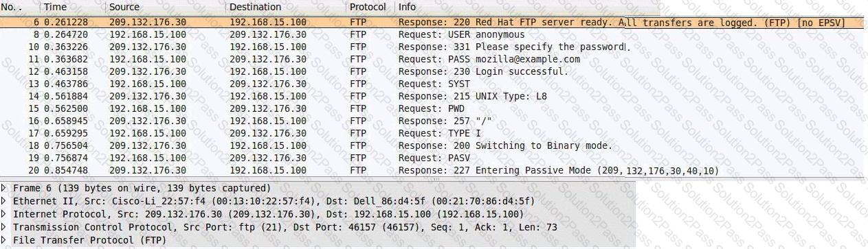Expand the File Transfer Protocol section
This screenshot has height=249, width=868.
click(x=5, y=240)
